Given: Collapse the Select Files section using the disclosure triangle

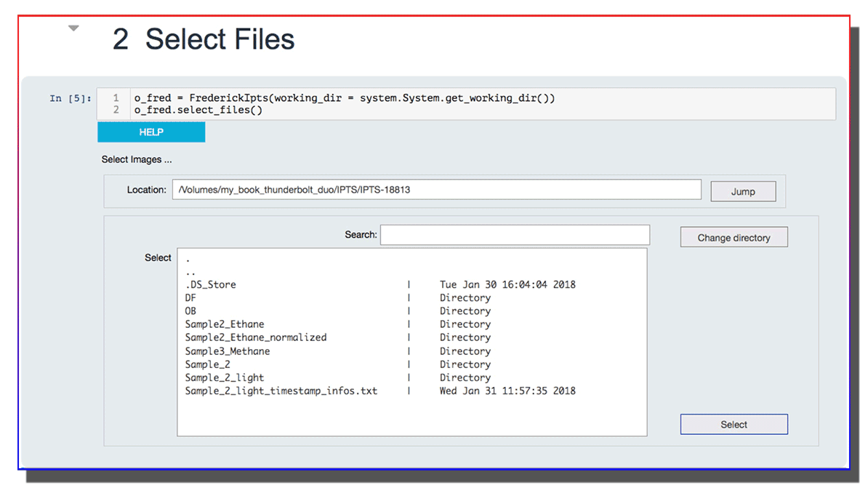Looking at the screenshot, I should [x=73, y=27].
